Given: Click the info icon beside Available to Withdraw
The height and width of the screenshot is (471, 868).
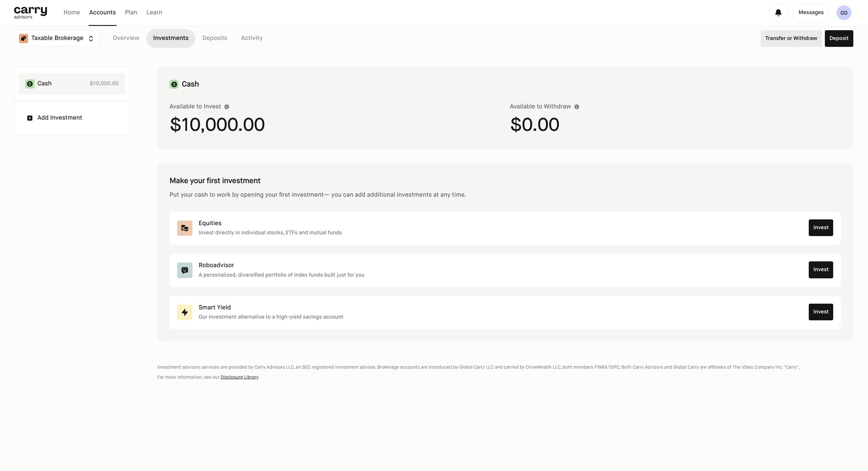Looking at the screenshot, I should (x=577, y=107).
